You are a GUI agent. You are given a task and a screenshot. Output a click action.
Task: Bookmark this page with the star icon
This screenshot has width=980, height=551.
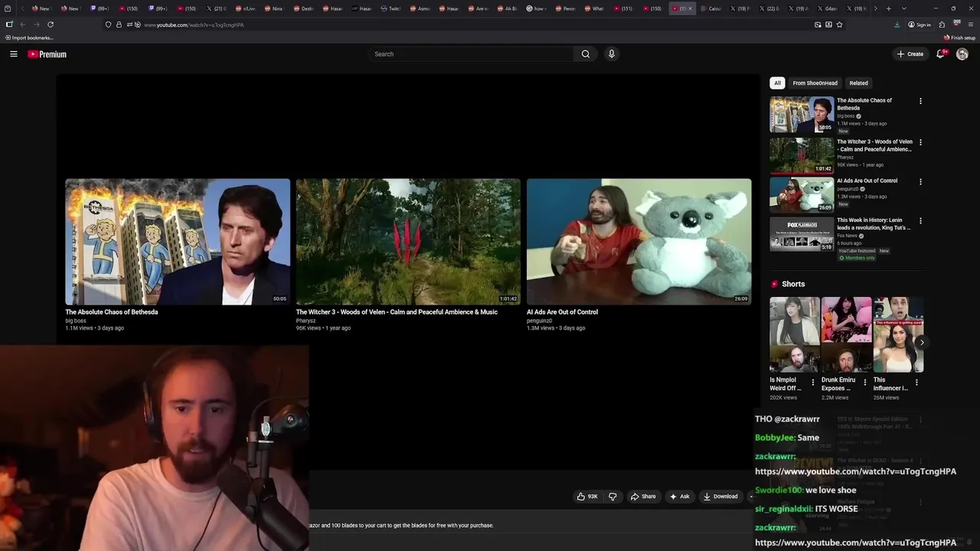(839, 24)
